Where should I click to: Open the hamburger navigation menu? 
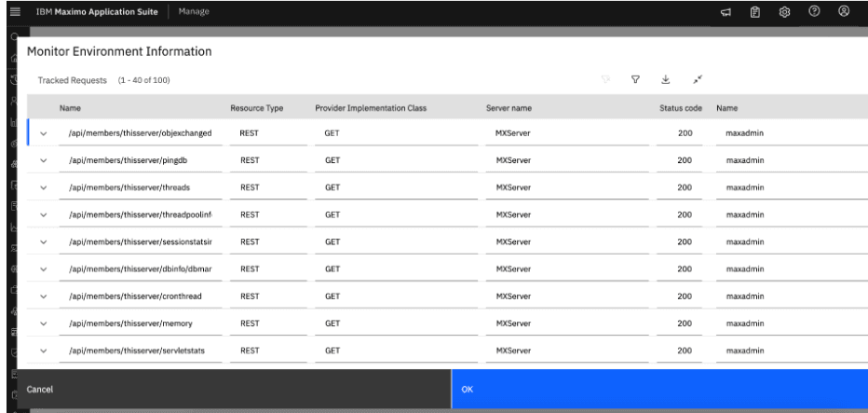pos(16,11)
